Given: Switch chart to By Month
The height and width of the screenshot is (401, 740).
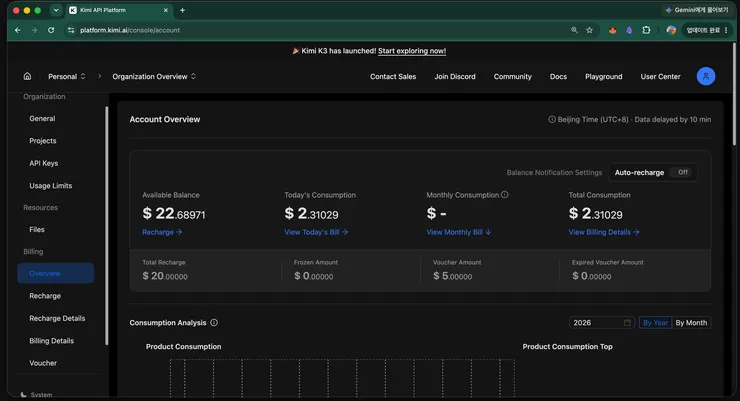Looking at the screenshot, I should (691, 323).
